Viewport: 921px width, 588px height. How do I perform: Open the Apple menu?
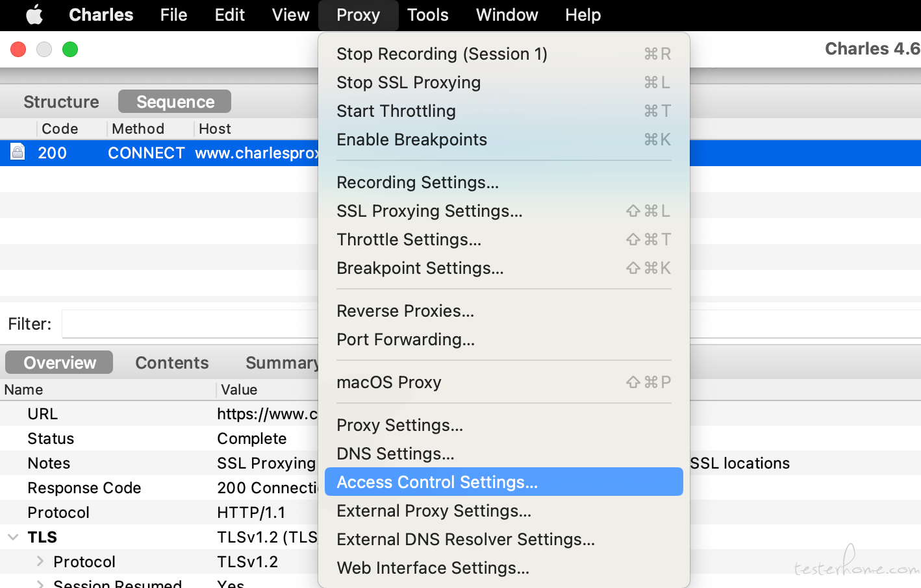point(34,14)
